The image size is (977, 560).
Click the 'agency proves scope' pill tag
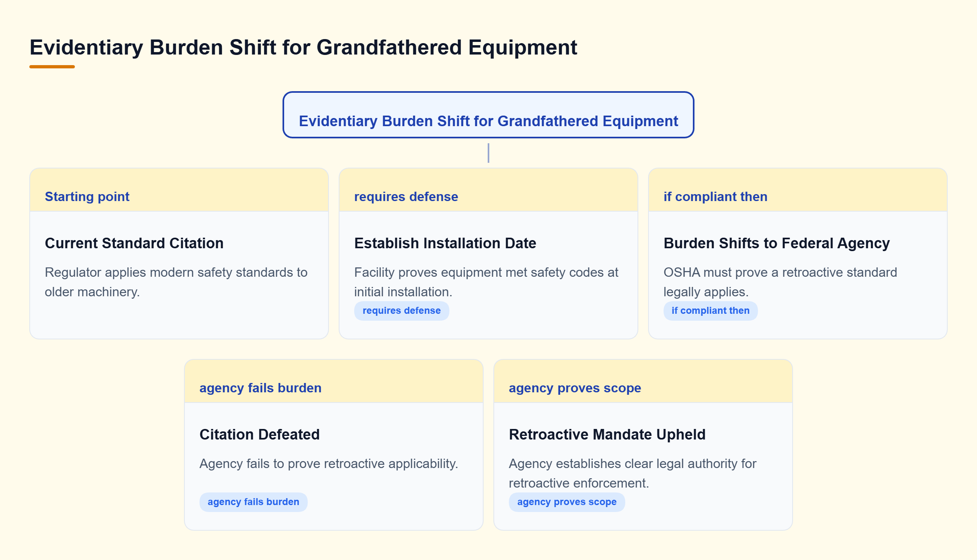[x=567, y=502]
